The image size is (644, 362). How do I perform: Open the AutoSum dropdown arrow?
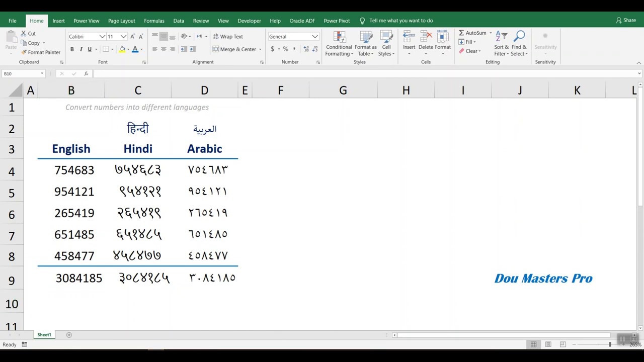490,33
